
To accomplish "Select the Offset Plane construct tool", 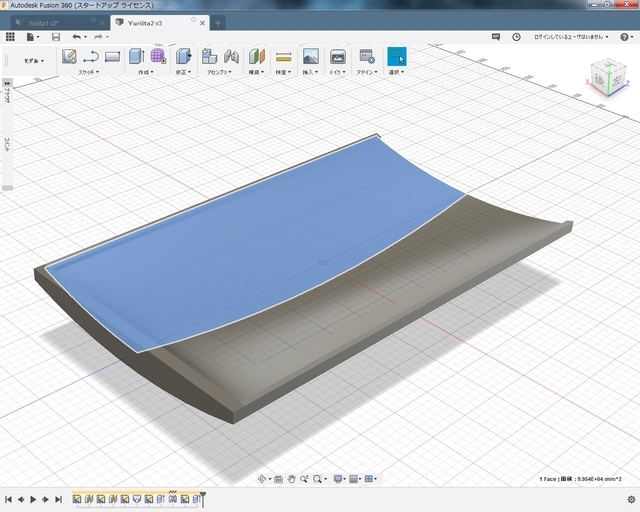I will click(x=257, y=56).
